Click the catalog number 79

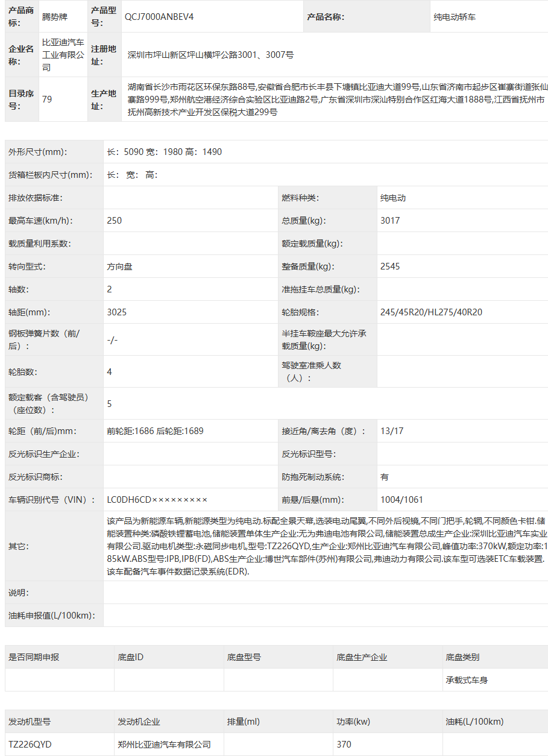[x=47, y=99]
